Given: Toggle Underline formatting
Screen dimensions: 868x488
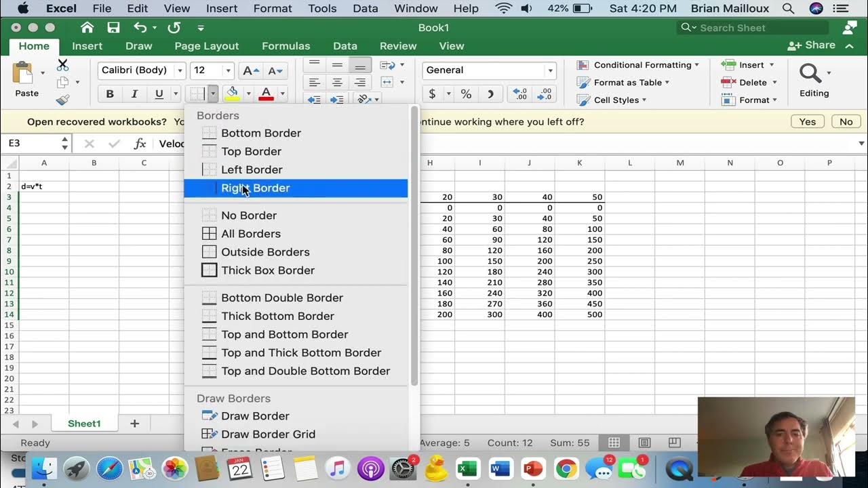Looking at the screenshot, I should (159, 94).
